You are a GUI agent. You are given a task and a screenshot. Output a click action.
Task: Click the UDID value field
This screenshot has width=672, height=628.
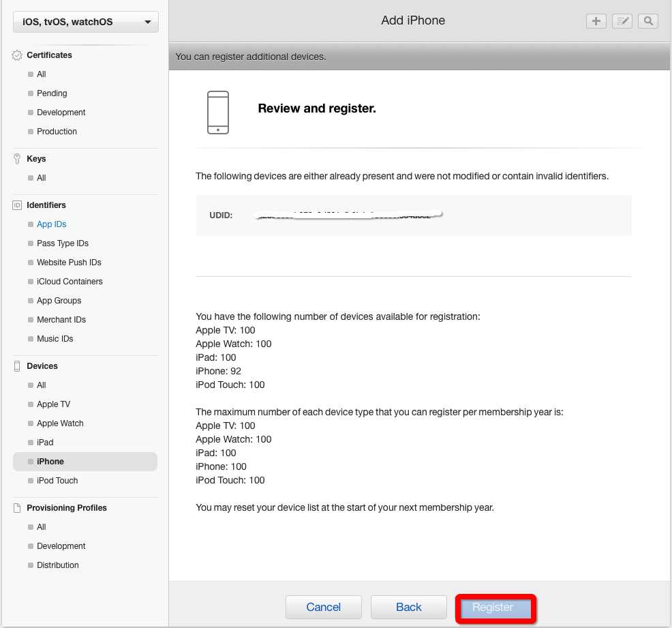[x=348, y=215]
